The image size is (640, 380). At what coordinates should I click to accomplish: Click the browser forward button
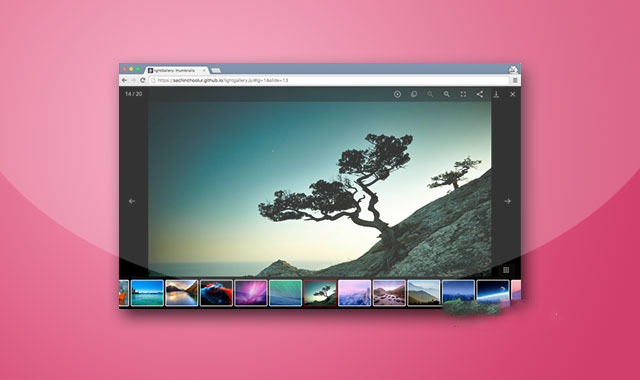tap(133, 80)
